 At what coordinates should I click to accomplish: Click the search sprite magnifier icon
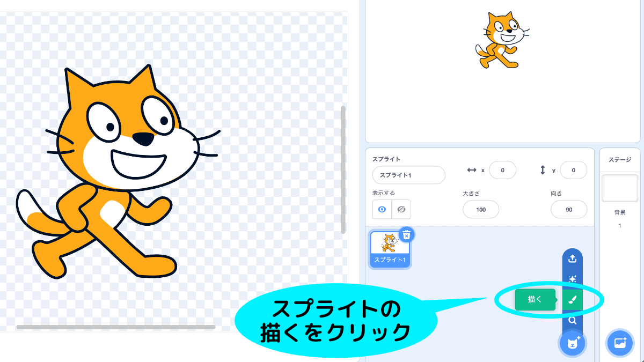tap(572, 321)
